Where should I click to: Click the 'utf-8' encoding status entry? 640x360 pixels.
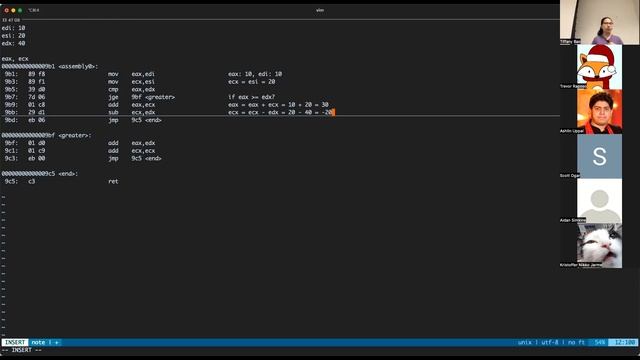click(550, 342)
